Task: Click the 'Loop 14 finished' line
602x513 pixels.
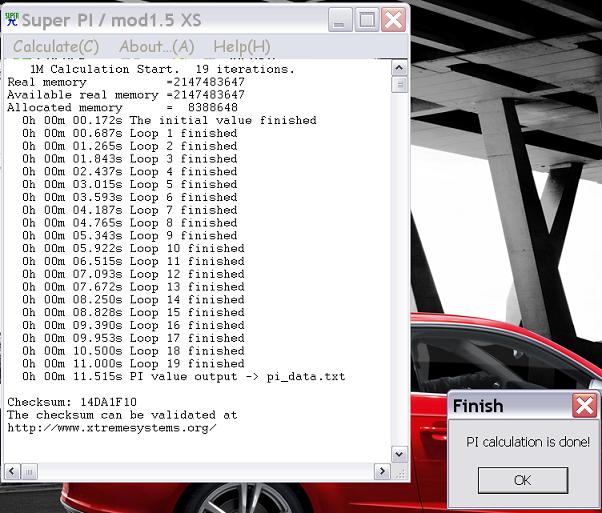Action: tap(133, 300)
